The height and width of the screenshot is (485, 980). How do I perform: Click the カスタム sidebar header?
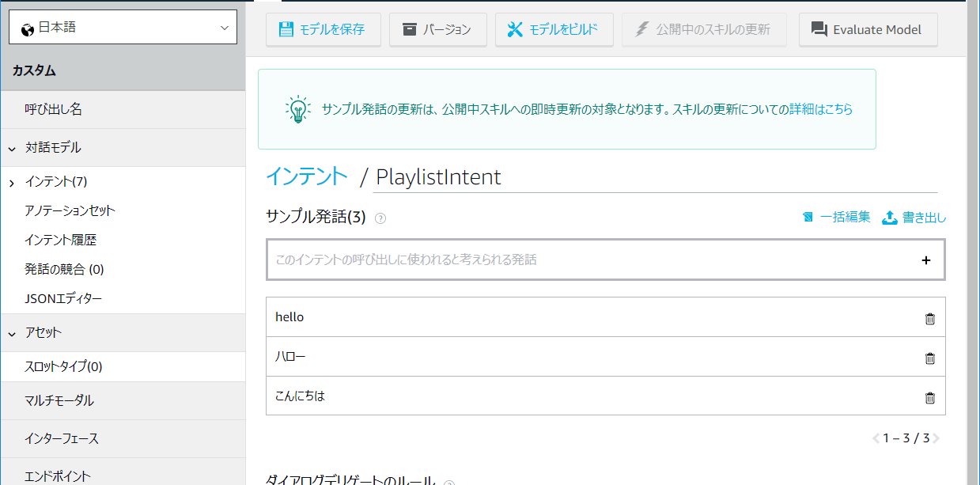123,71
